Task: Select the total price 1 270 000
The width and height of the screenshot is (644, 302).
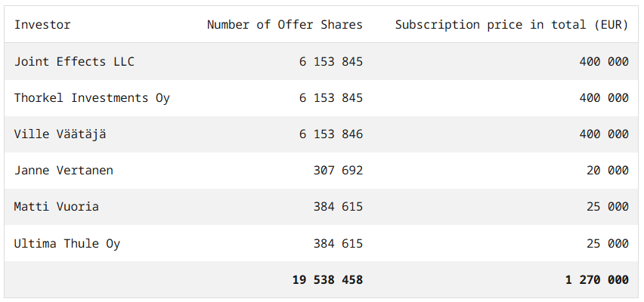Action: point(596,280)
